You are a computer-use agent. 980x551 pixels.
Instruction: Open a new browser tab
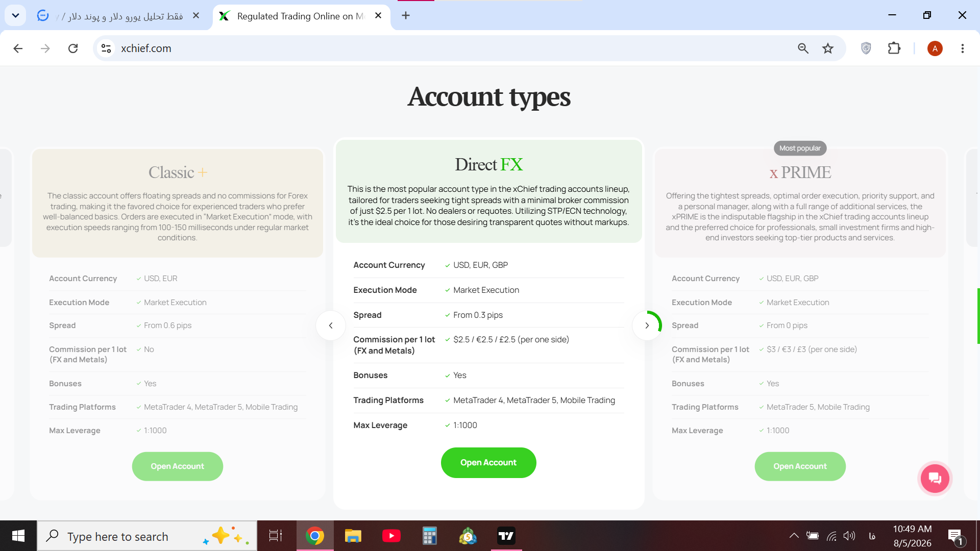tap(406, 16)
